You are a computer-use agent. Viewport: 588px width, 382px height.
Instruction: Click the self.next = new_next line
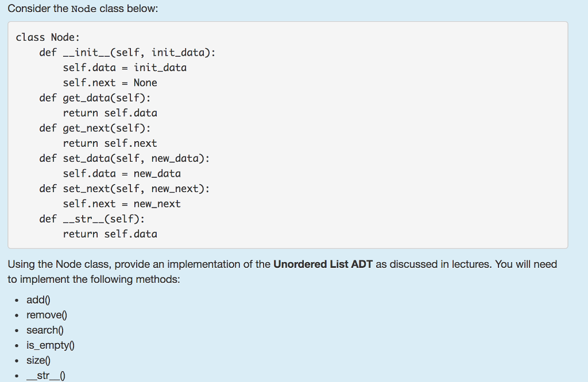coord(122,204)
